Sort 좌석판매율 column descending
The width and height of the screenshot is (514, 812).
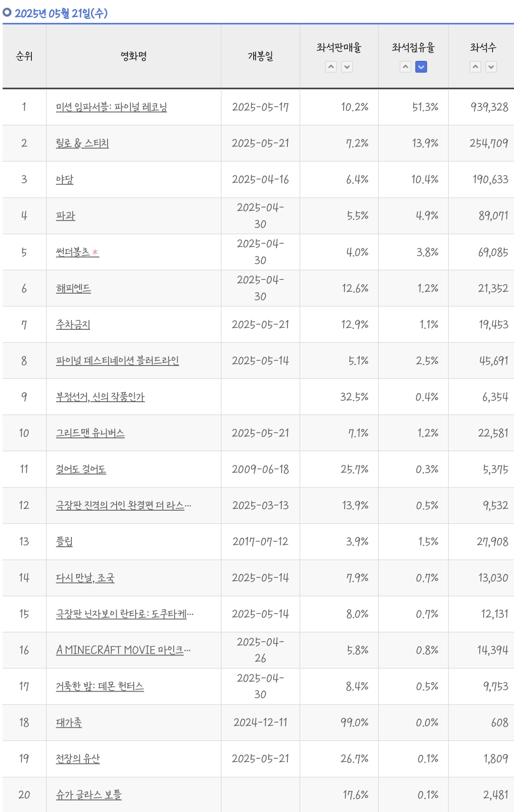pyautogui.click(x=347, y=67)
